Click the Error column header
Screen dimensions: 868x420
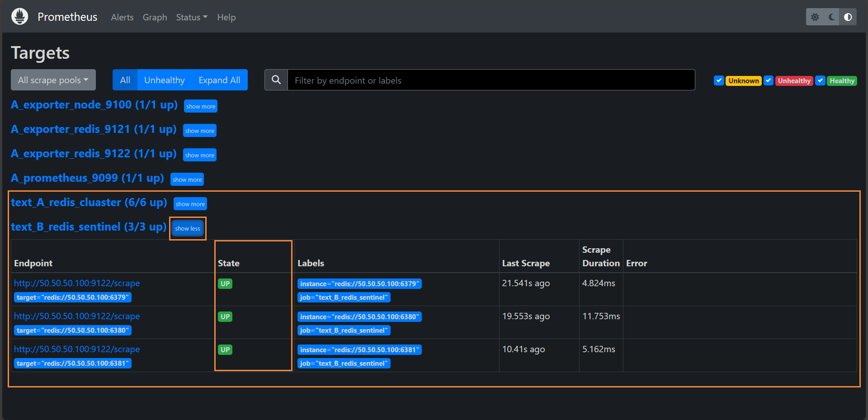637,263
